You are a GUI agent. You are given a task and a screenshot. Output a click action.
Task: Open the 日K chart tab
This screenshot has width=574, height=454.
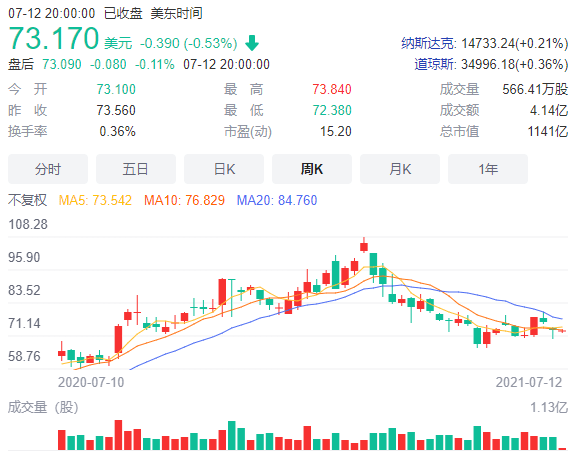(x=224, y=169)
